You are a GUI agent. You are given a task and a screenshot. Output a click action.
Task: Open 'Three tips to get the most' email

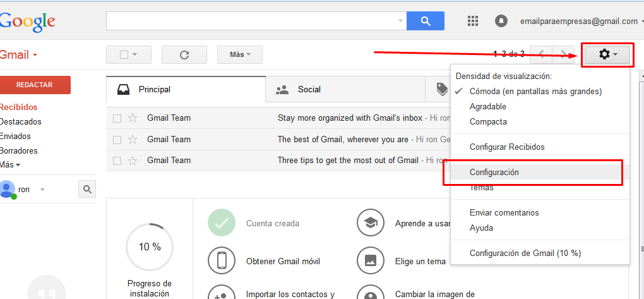point(348,161)
